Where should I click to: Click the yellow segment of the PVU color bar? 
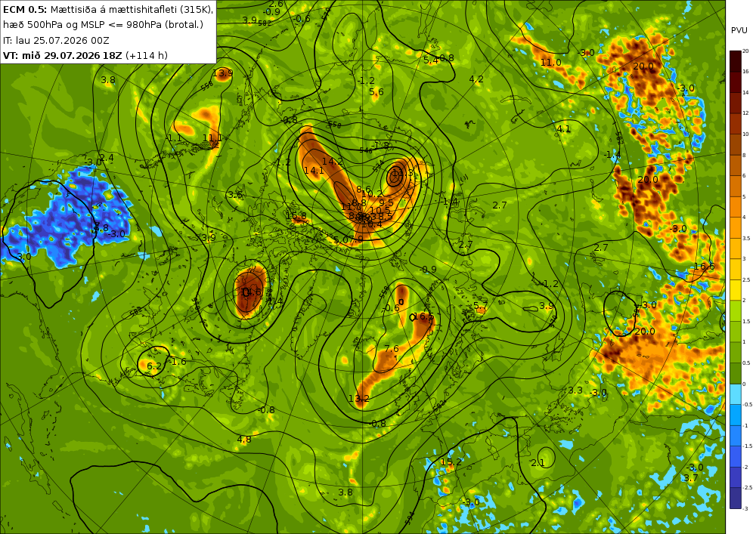[x=736, y=290]
